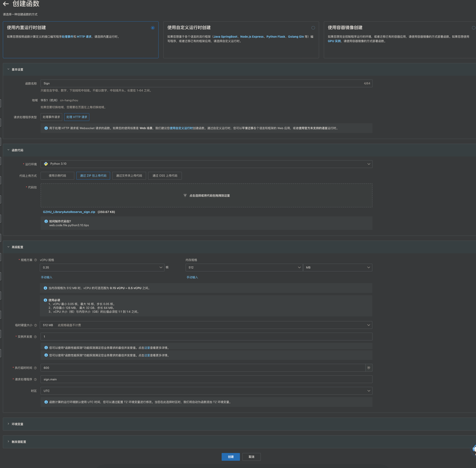Open the vCPU 0.35 dropdown
Viewport: 476px width, 468px height.
(x=102, y=267)
